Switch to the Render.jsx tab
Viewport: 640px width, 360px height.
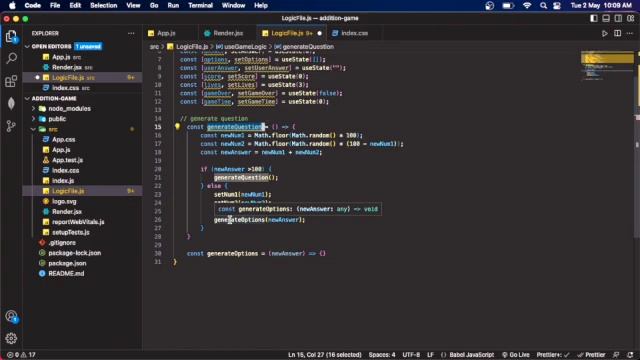point(228,33)
